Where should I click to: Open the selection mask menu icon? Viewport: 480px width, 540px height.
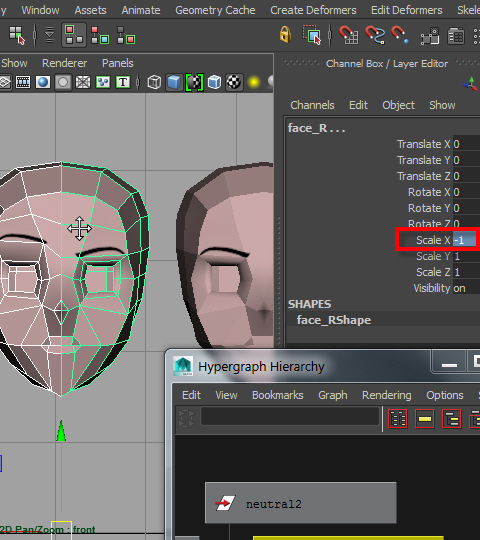click(x=17, y=35)
